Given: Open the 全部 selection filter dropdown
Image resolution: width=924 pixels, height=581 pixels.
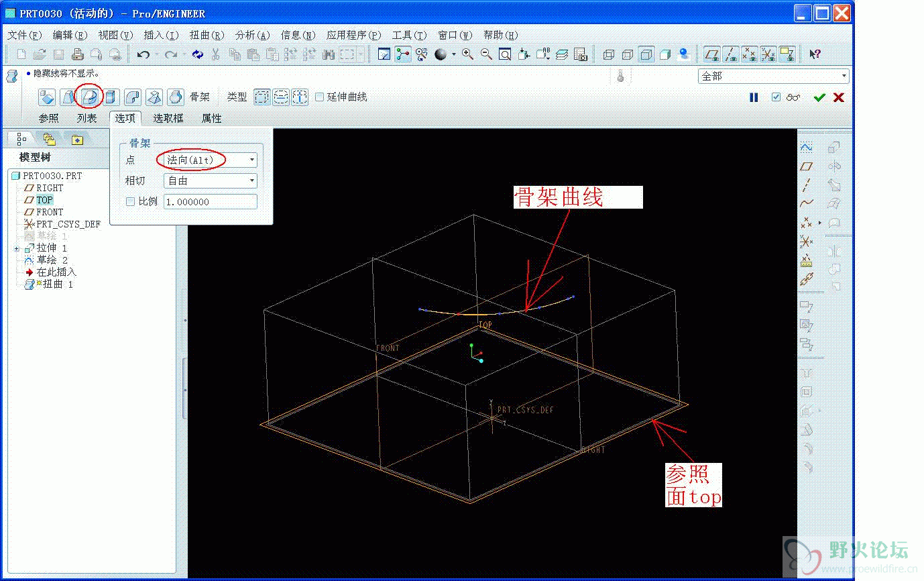Looking at the screenshot, I should click(x=774, y=76).
